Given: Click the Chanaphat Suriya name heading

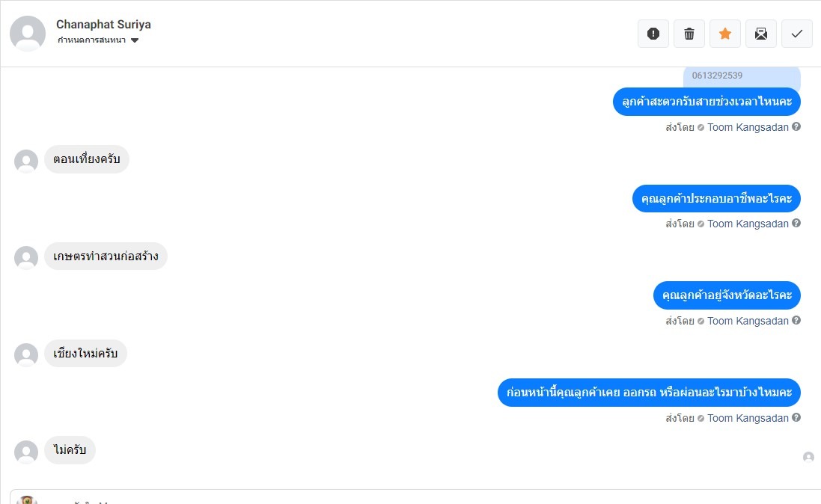Looking at the screenshot, I should pyautogui.click(x=103, y=25).
